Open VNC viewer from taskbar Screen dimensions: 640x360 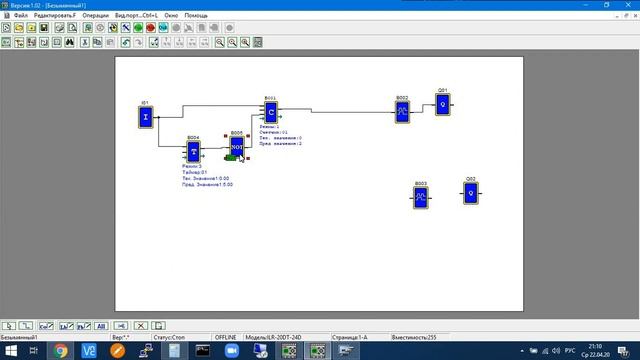coord(89,351)
